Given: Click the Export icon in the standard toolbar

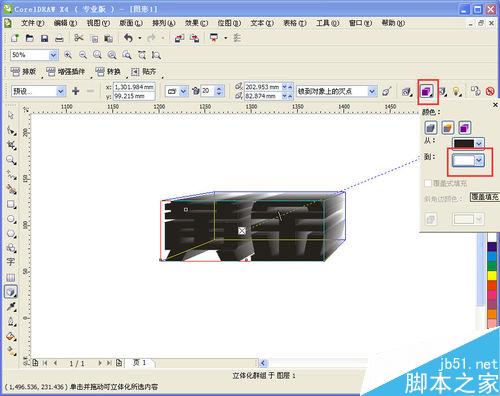Looking at the screenshot, I should [x=194, y=38].
